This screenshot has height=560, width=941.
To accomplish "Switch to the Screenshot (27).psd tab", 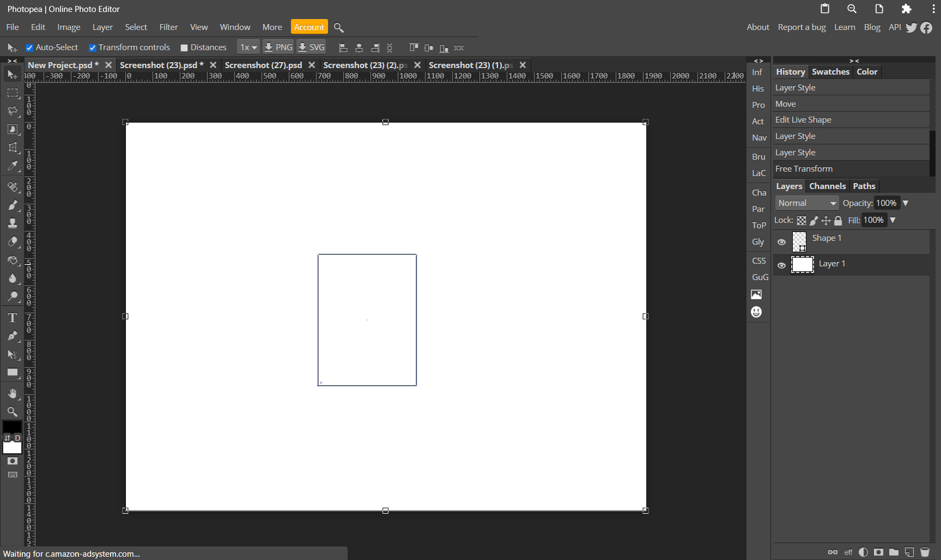I will (263, 65).
